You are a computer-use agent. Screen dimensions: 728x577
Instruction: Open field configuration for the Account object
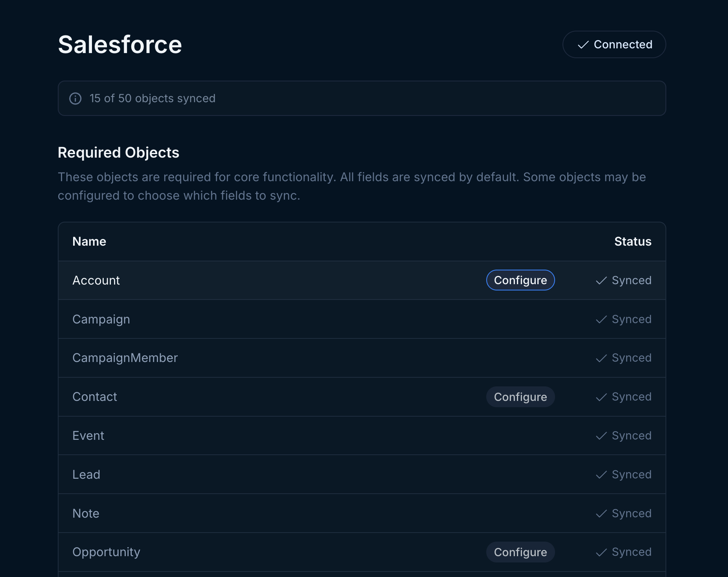point(520,280)
